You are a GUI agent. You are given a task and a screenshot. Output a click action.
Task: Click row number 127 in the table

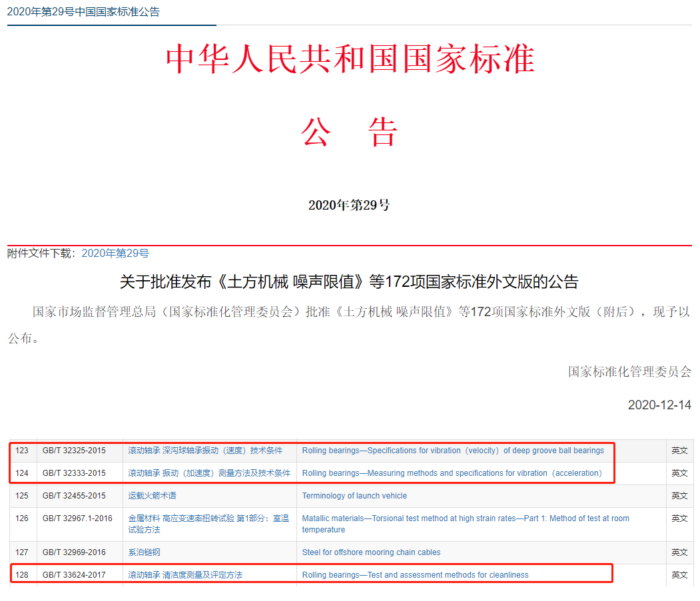pos(22,552)
